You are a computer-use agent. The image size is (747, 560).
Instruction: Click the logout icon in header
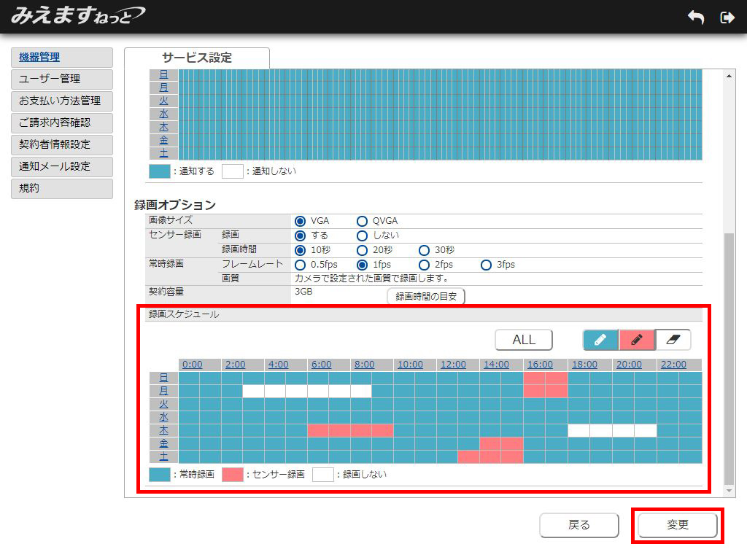(727, 17)
